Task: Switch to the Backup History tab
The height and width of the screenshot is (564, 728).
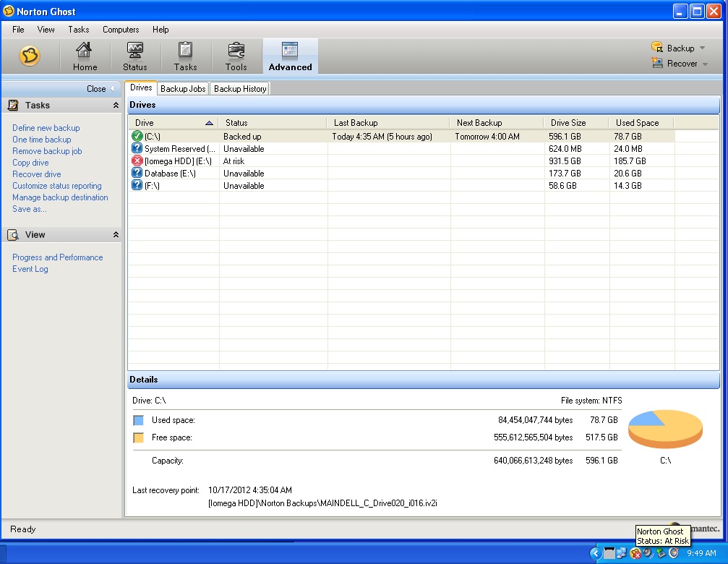Action: (x=240, y=89)
